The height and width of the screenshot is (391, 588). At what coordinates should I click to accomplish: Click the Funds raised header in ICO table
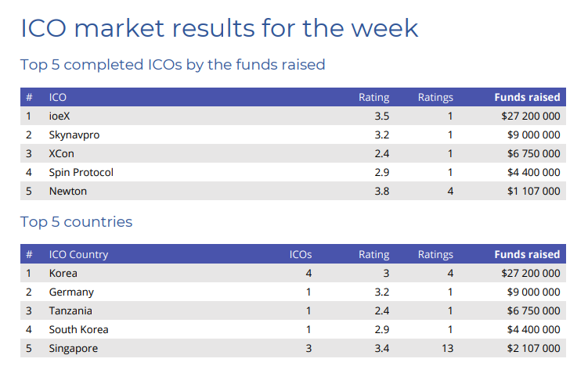(527, 98)
